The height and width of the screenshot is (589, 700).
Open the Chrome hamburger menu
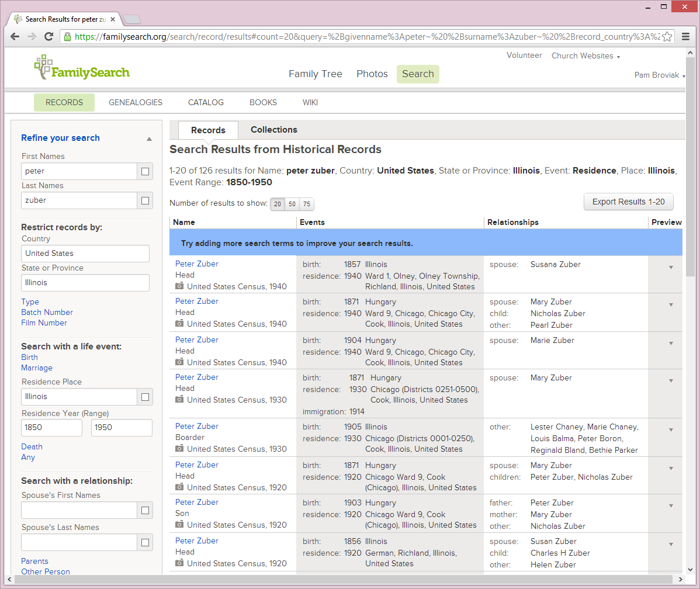tap(686, 37)
